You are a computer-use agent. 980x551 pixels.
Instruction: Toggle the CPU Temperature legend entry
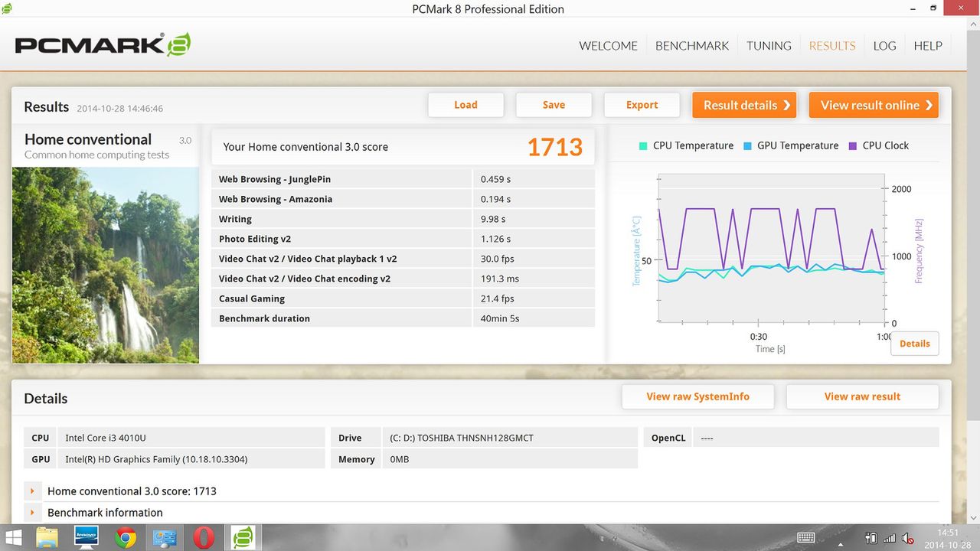686,145
